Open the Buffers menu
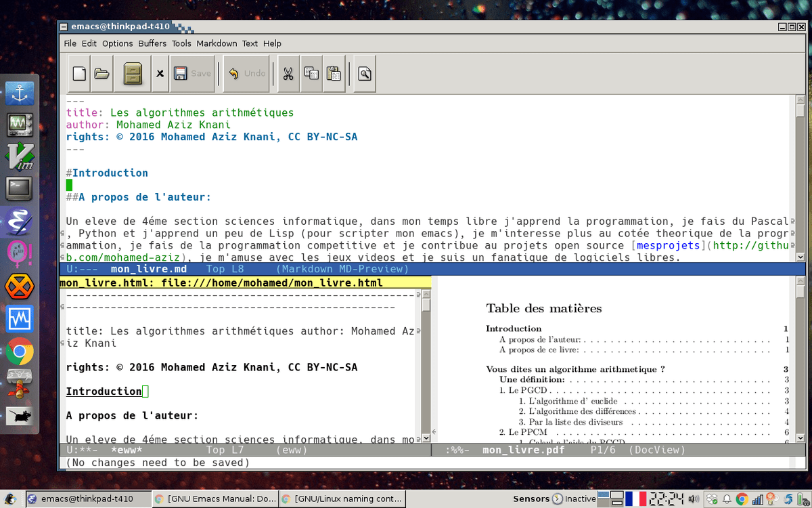 (152, 43)
